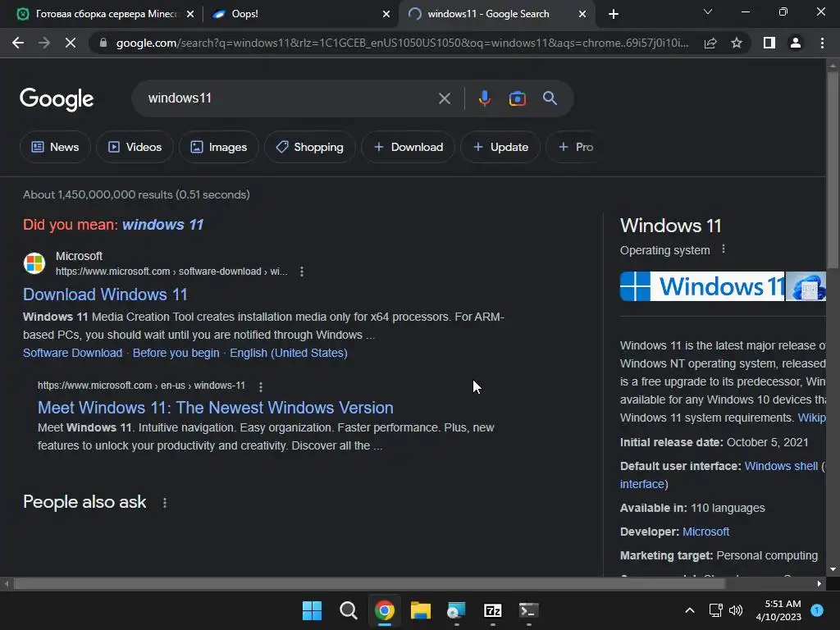Click in the Google search input field
Screen dimensions: 840x630
tap(290, 98)
